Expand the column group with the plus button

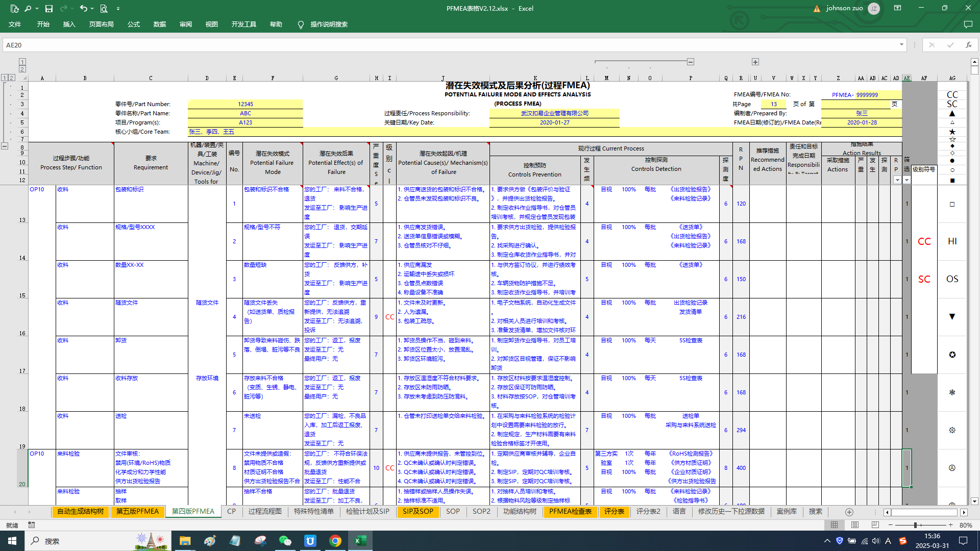point(755,62)
